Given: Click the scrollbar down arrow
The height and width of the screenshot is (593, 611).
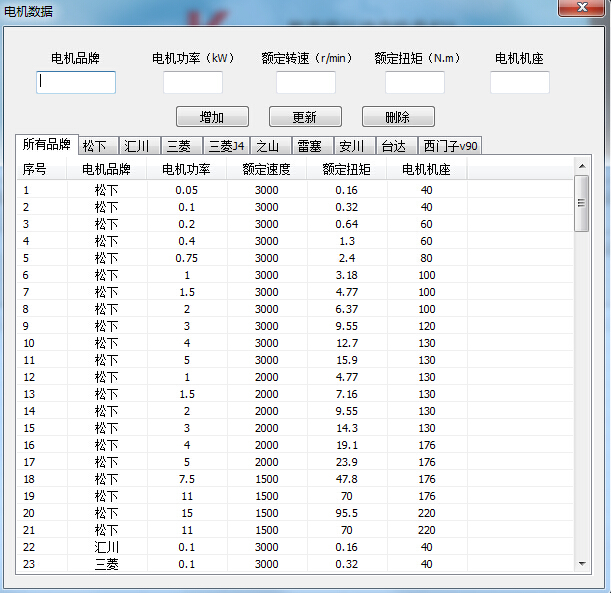Looking at the screenshot, I should (582, 564).
